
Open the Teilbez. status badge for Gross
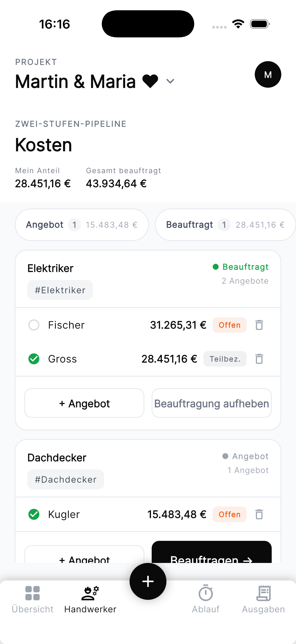(225, 359)
